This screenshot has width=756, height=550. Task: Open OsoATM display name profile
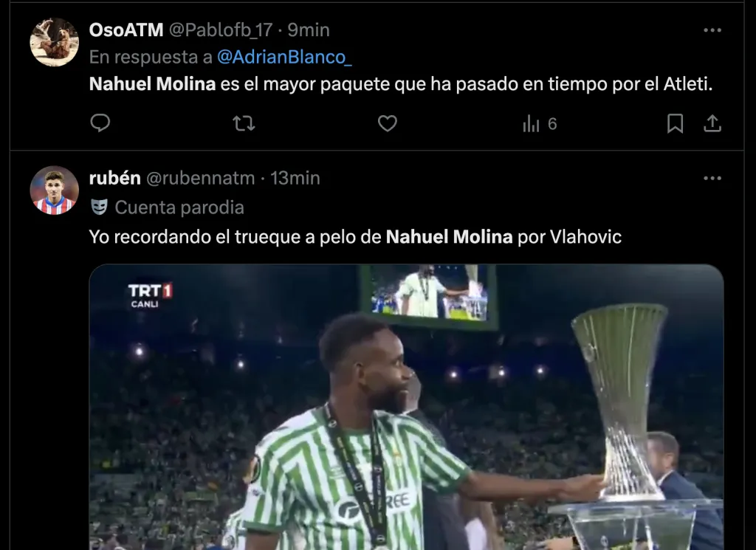[126, 30]
